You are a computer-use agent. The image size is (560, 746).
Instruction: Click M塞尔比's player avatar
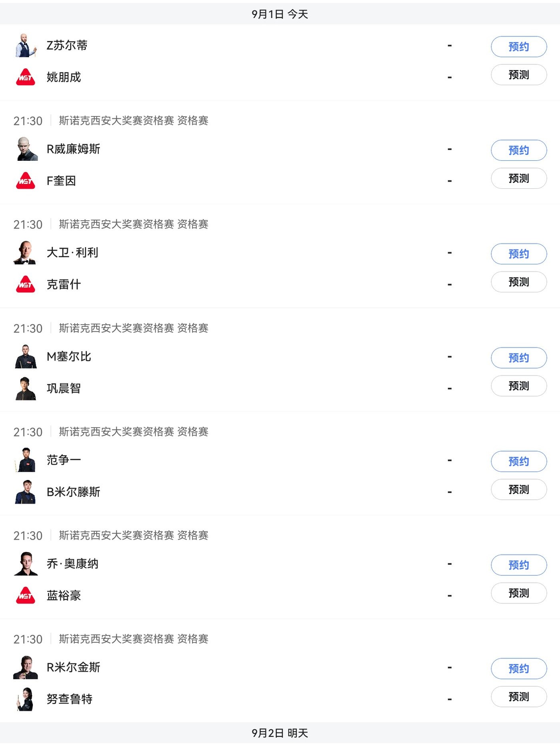coord(26,356)
